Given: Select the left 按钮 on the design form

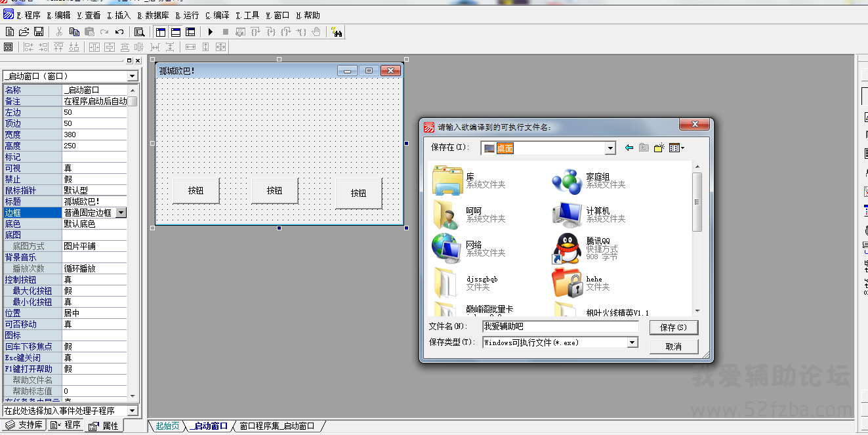Looking at the screenshot, I should (x=196, y=190).
